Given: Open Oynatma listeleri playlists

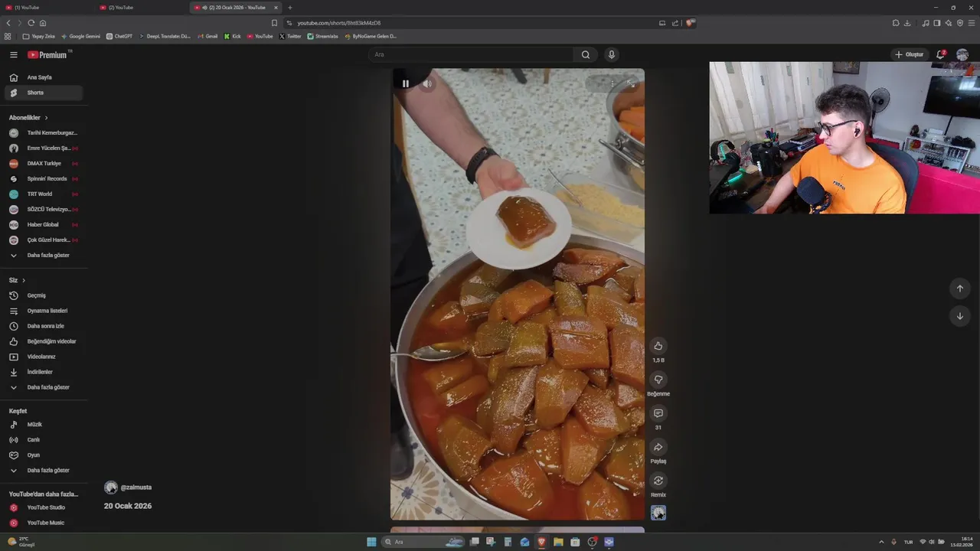Looking at the screenshot, I should (44, 311).
